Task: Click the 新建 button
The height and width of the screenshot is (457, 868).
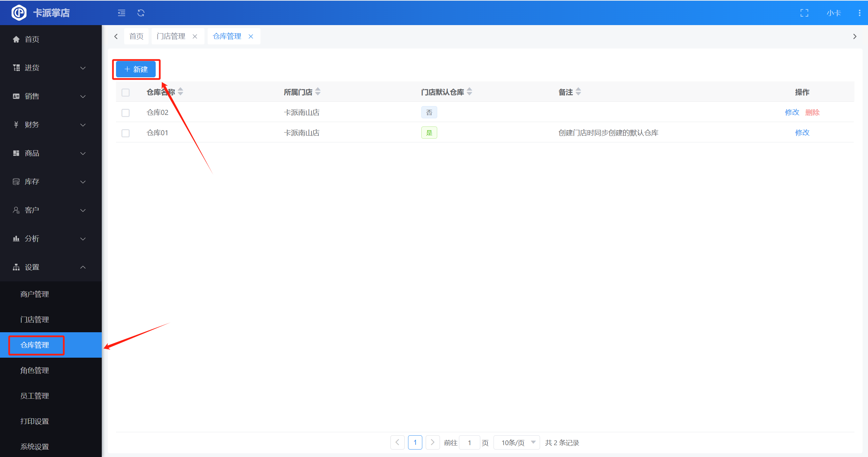Action: [136, 69]
